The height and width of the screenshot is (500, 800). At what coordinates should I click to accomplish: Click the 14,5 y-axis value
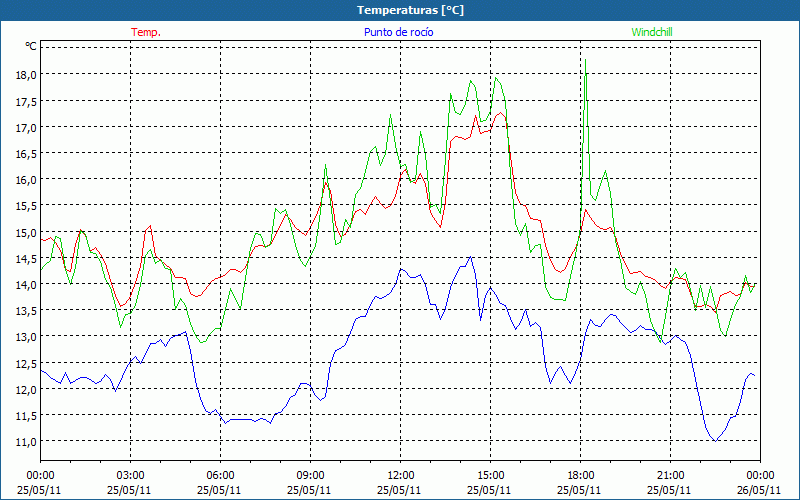click(x=27, y=258)
